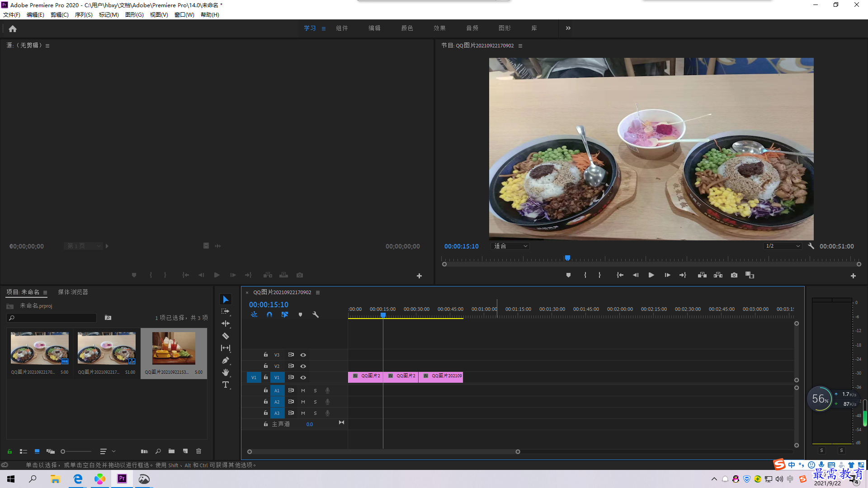868x488 pixels.
Task: Click timeline horizontal zoom scrollbar
Action: click(x=383, y=451)
